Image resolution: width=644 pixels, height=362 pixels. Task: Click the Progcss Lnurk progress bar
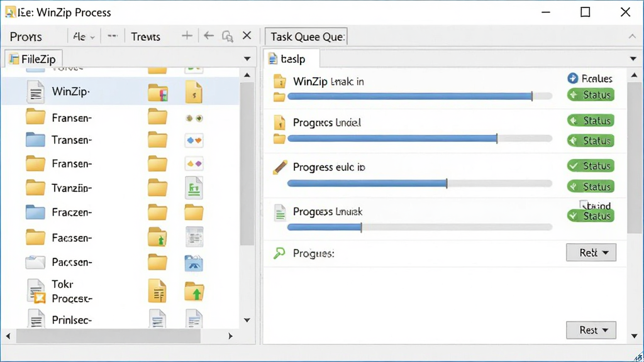(419, 227)
